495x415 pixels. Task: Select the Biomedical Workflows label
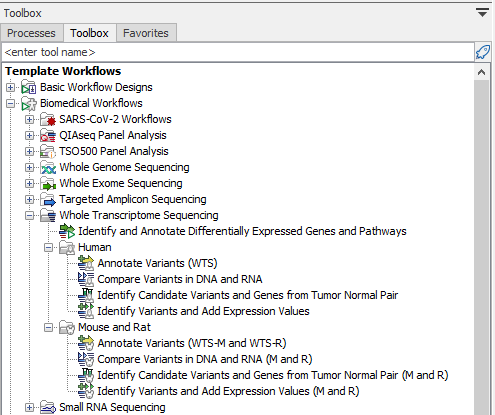coord(91,103)
